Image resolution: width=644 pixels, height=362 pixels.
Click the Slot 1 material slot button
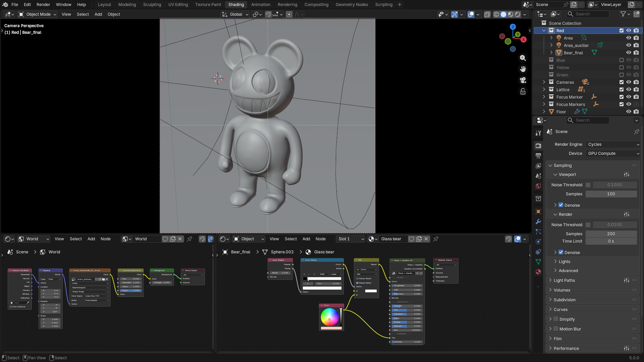point(351,239)
